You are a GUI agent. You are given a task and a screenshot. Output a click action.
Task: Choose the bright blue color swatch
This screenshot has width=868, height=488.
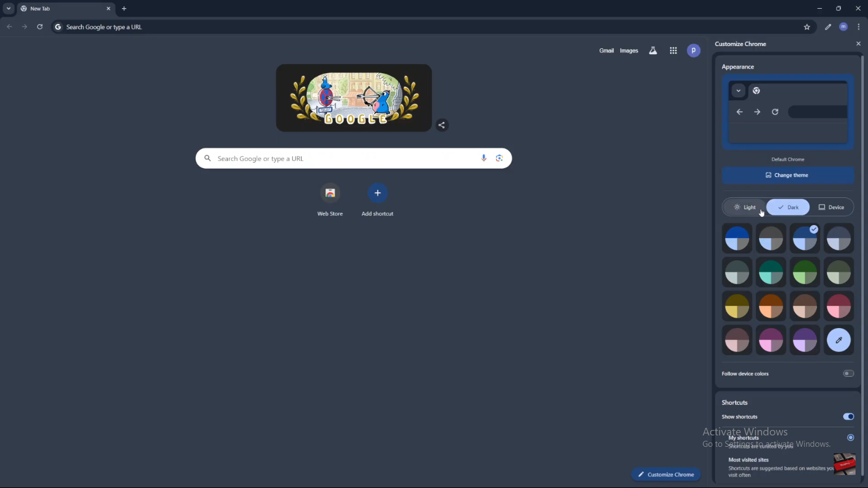(737, 238)
